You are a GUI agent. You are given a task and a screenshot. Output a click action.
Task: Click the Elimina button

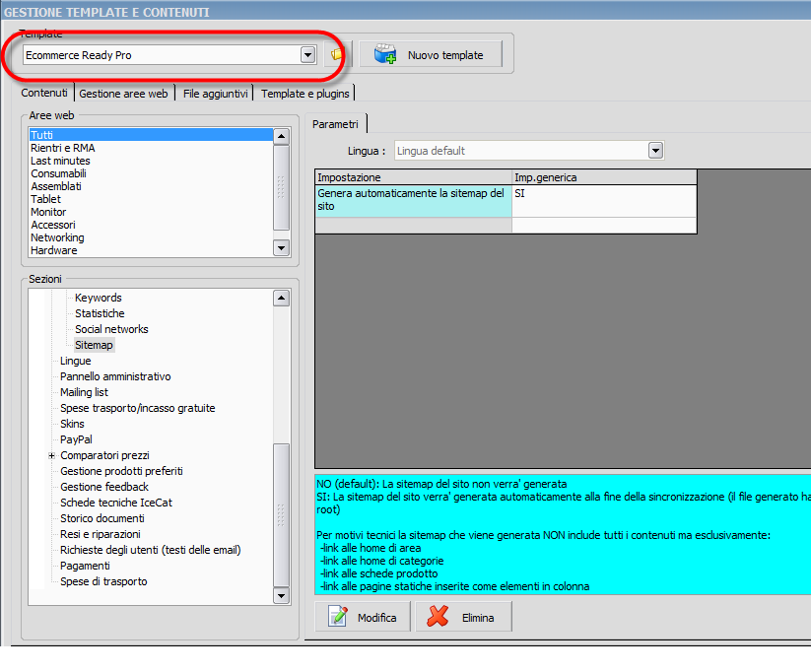click(463, 617)
